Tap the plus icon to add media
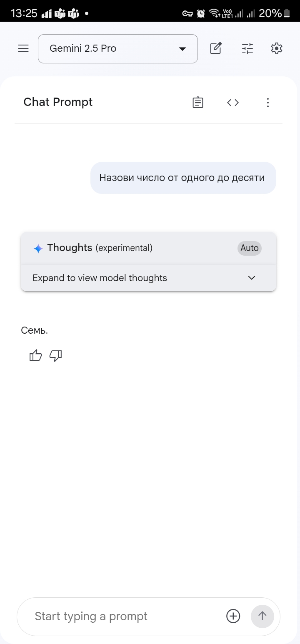 coord(233,616)
